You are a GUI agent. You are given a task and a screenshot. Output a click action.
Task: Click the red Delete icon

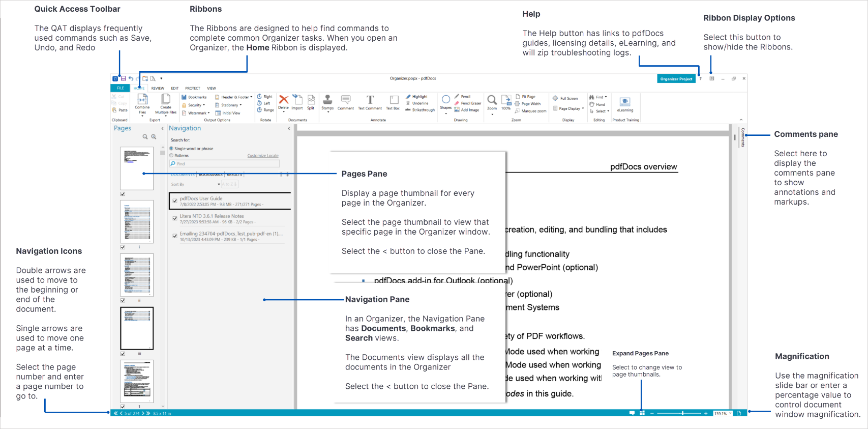pos(284,99)
